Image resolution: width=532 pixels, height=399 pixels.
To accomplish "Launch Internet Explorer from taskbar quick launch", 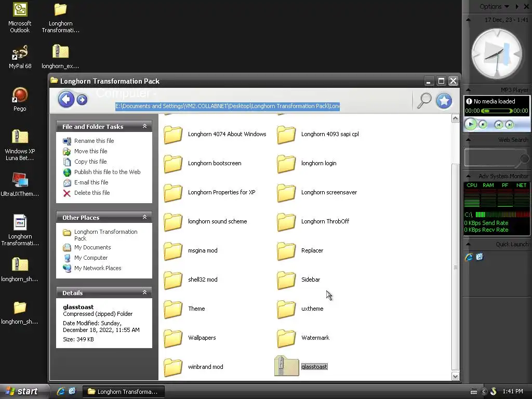I will coord(61,392).
